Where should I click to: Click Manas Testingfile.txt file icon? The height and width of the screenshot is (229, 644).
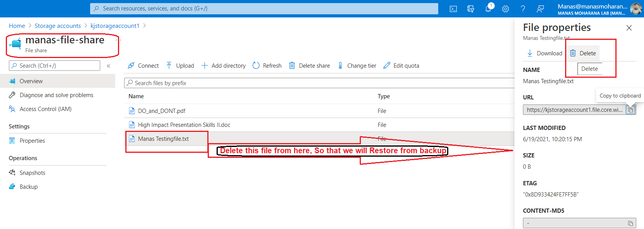click(x=132, y=139)
